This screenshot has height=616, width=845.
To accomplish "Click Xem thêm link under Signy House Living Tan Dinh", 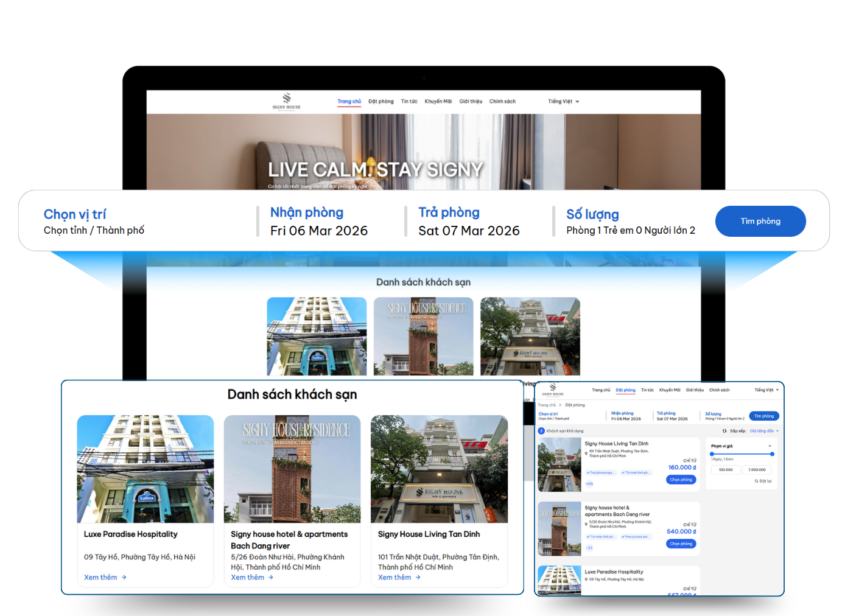I will click(x=394, y=577).
